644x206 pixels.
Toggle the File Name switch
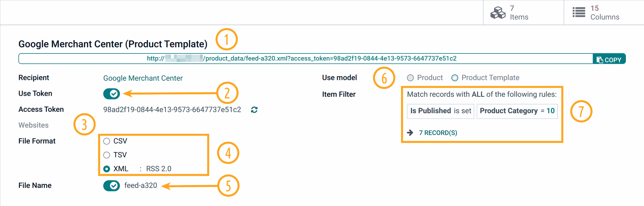[x=112, y=186]
